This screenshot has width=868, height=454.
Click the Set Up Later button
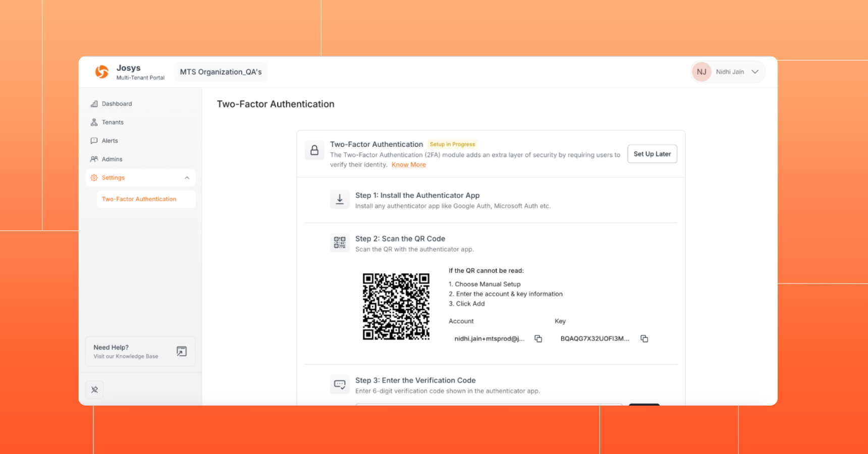click(x=652, y=154)
